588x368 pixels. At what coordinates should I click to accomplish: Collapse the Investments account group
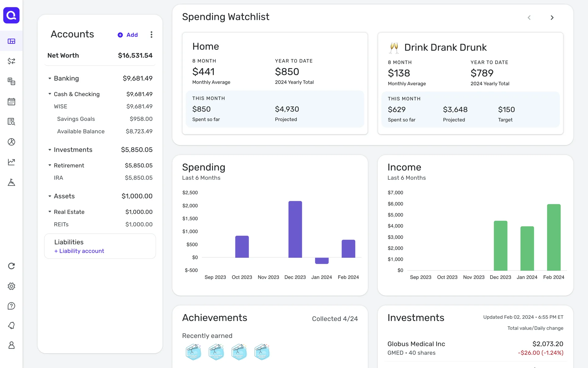[x=50, y=150]
